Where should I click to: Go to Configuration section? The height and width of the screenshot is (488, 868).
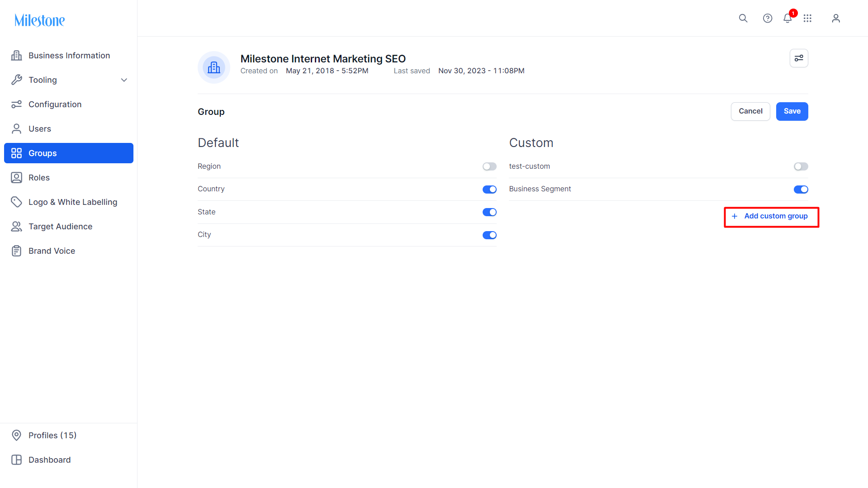click(69, 104)
